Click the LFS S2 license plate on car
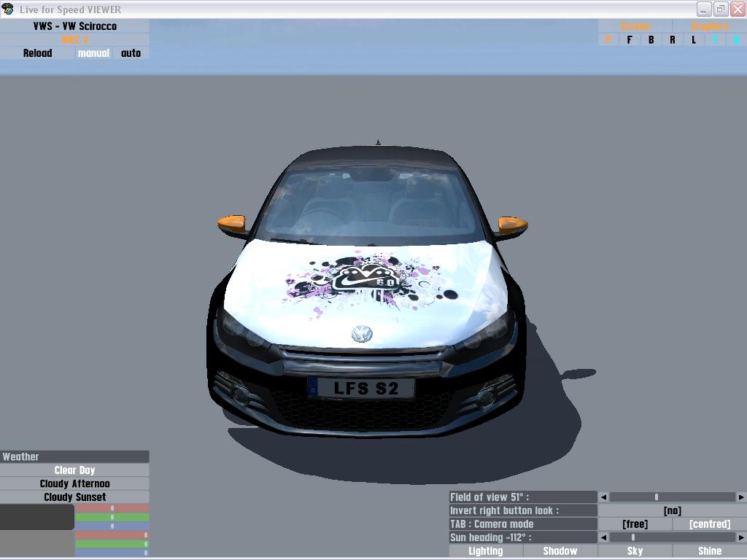 pyautogui.click(x=361, y=388)
